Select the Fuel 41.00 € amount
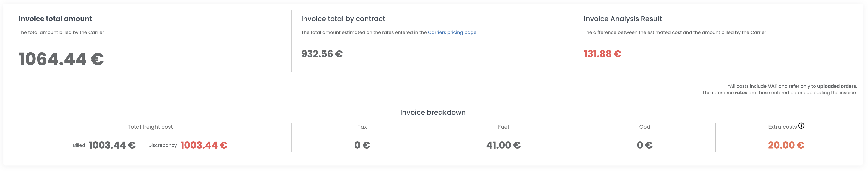 pyautogui.click(x=503, y=145)
